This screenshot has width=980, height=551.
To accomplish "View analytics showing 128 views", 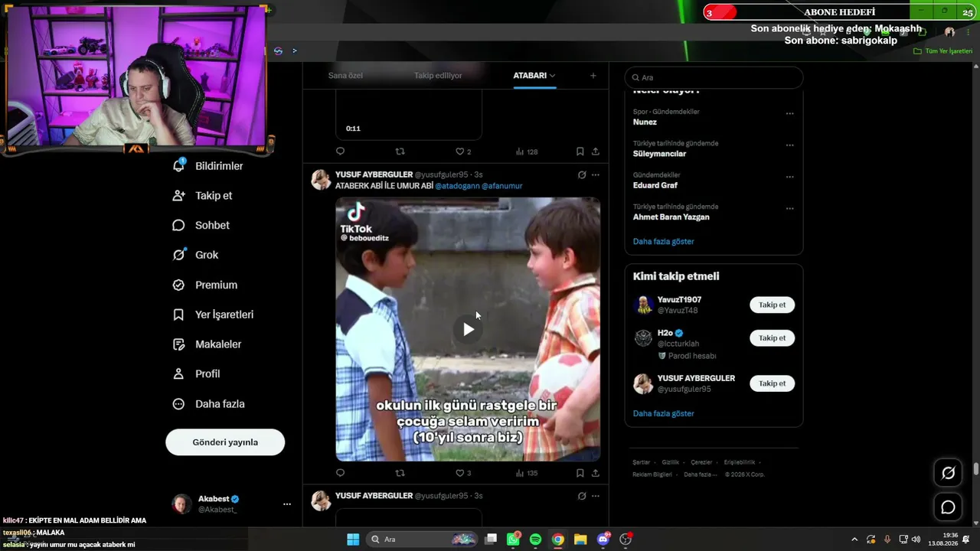I will (x=527, y=152).
